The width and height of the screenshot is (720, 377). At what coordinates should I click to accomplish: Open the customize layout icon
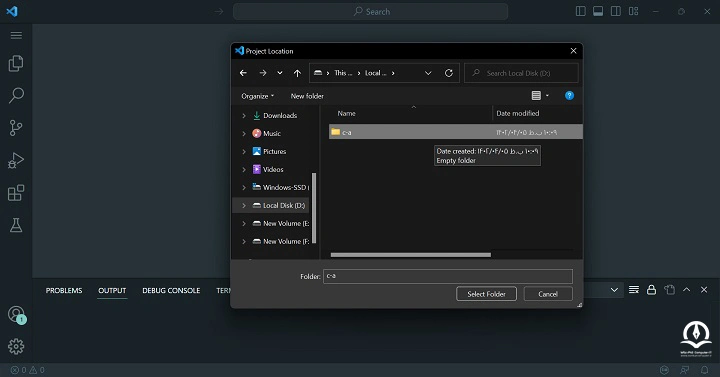click(x=634, y=11)
